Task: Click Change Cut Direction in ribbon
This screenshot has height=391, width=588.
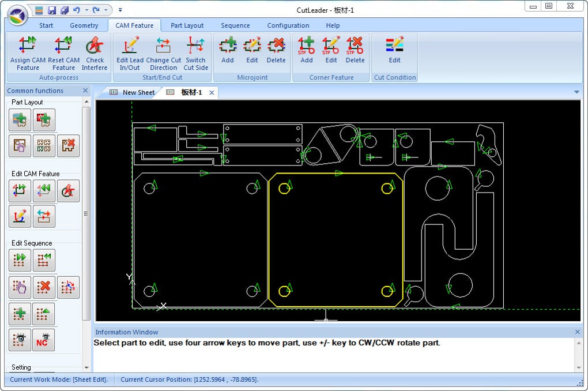Action: click(164, 53)
